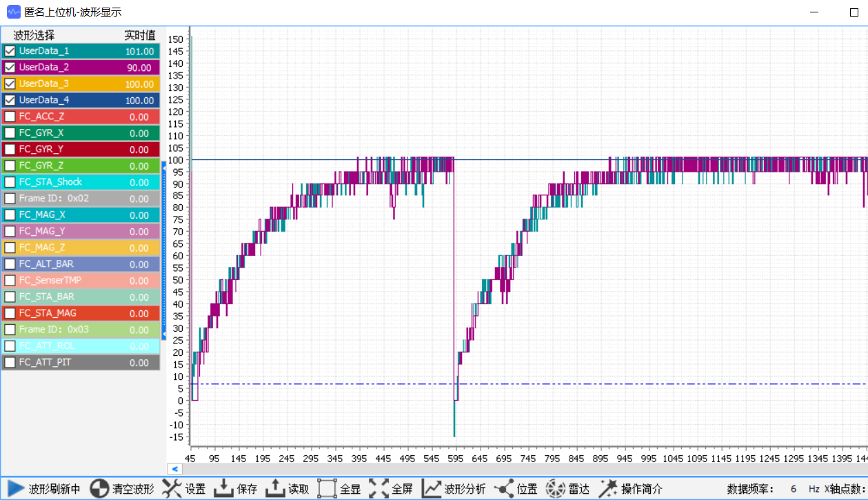This screenshot has height=500, width=868.
Task: Open settings (设置) wrench icon
Action: pyautogui.click(x=172, y=489)
